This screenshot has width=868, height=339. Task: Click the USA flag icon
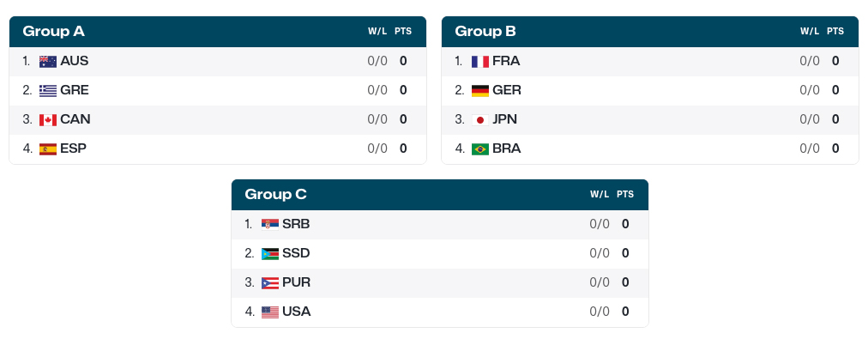pyautogui.click(x=270, y=312)
